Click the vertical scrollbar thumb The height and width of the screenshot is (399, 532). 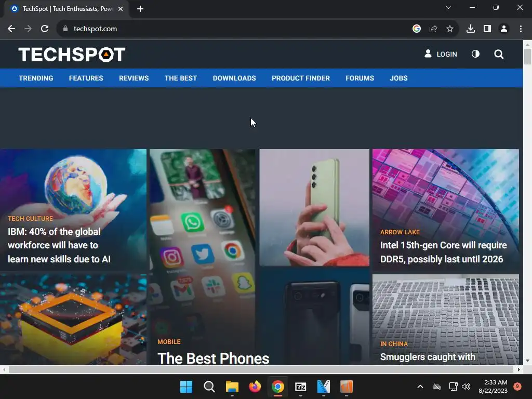click(x=528, y=56)
